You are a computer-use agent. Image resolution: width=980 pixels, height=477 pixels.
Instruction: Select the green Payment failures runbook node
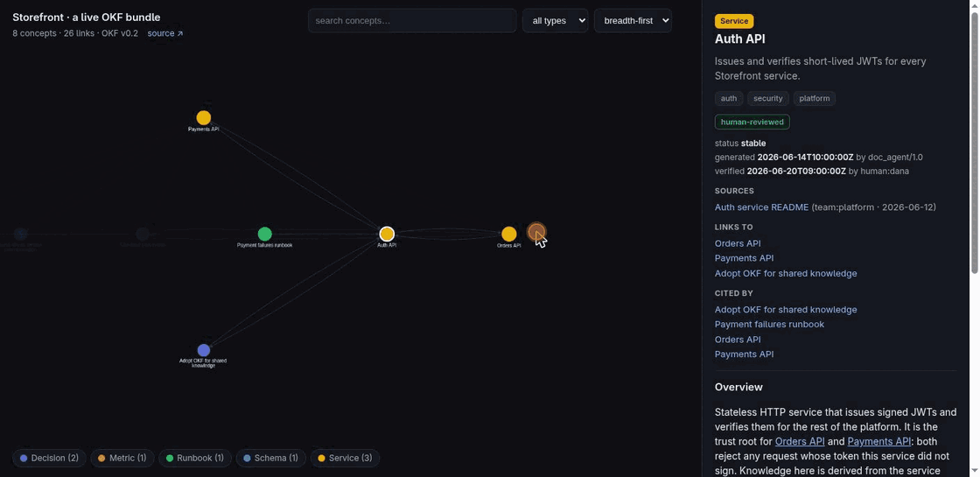coord(265,234)
